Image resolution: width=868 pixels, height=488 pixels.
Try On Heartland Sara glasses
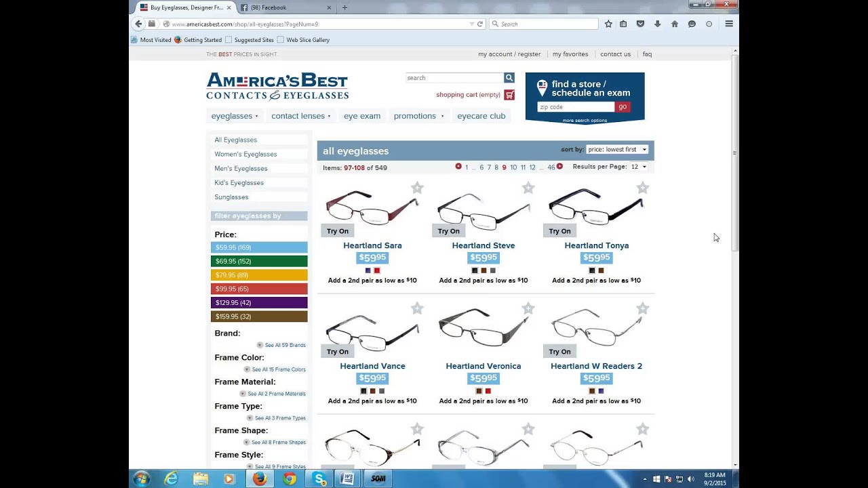pos(338,231)
